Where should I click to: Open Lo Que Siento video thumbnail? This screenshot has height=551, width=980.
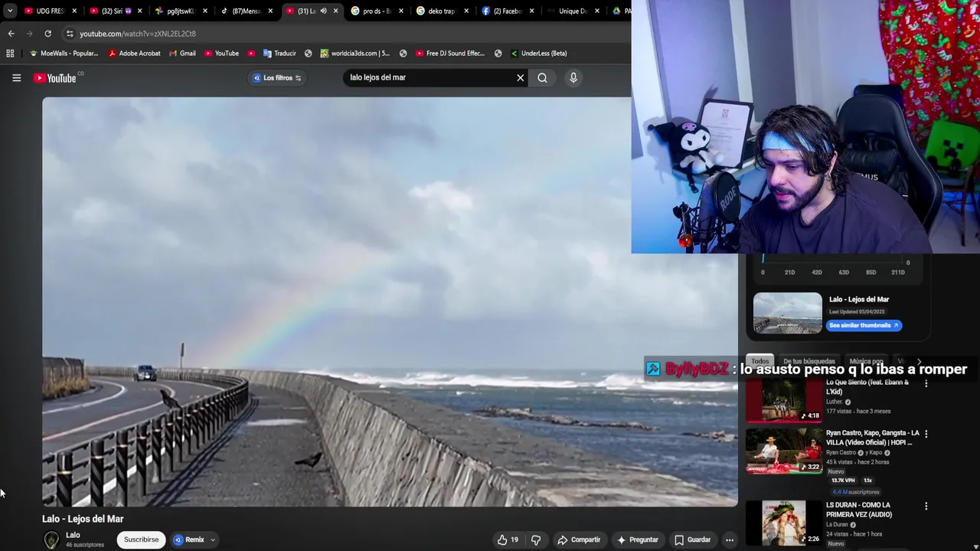click(784, 399)
